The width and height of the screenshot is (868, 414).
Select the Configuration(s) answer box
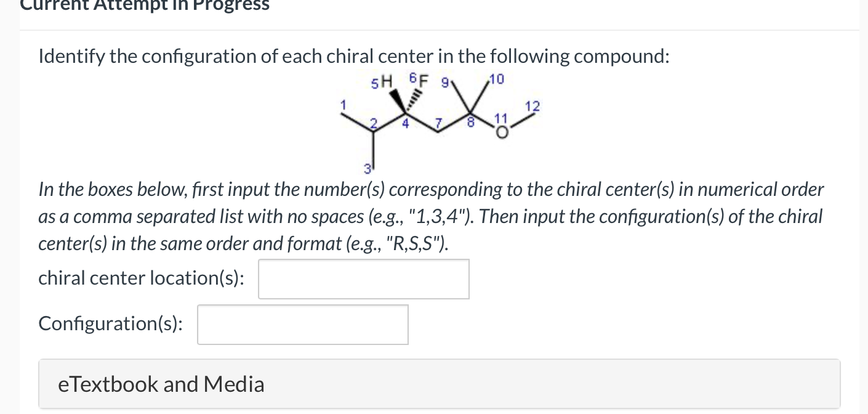[302, 324]
